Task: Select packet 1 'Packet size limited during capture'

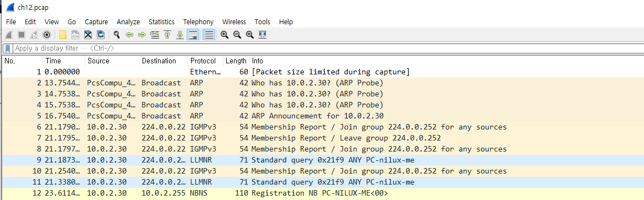Action: [x=323, y=72]
